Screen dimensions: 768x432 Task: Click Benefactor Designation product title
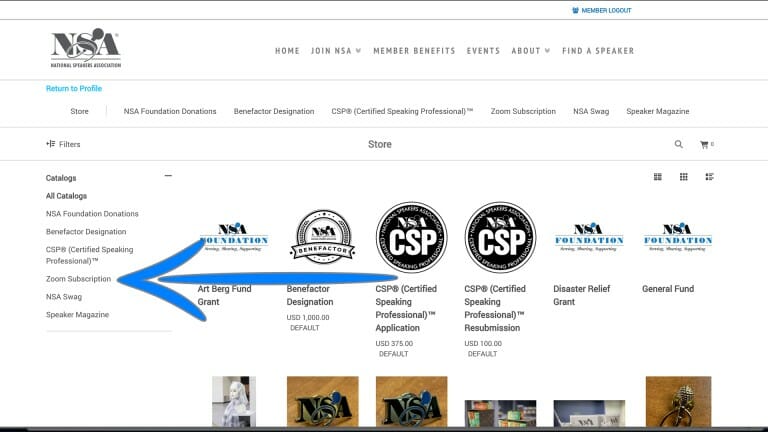(x=310, y=295)
